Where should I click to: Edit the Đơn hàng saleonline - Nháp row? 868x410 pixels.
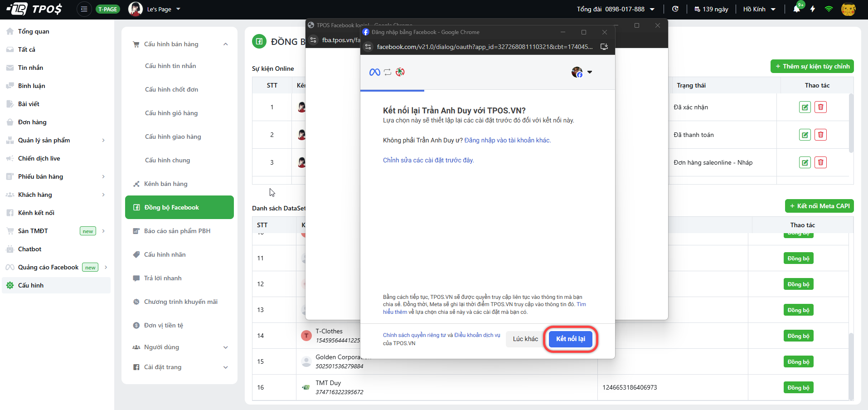pyautogui.click(x=805, y=162)
